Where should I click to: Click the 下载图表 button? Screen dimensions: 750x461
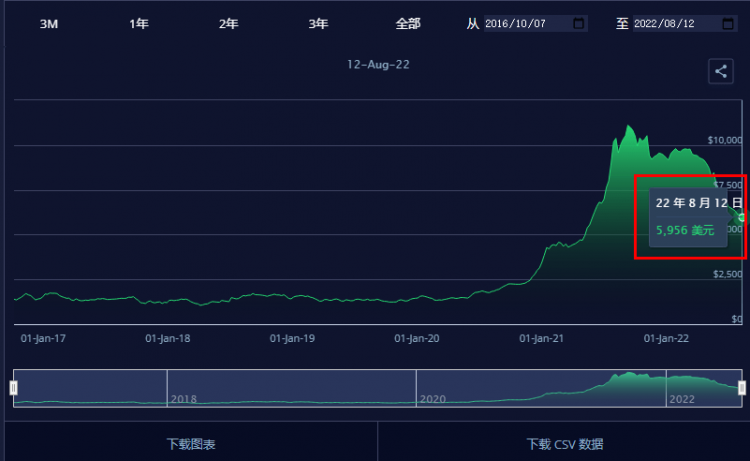point(190,443)
